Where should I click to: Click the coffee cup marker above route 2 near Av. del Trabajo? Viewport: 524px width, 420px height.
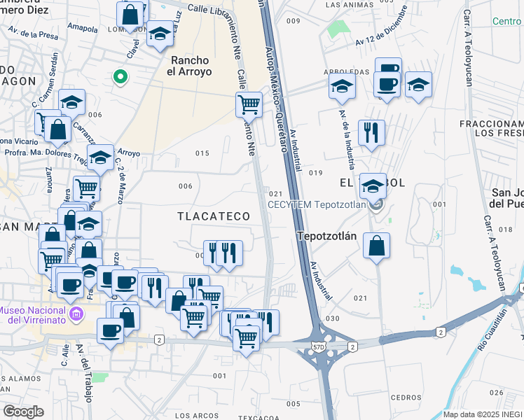pyautogui.click(x=110, y=334)
